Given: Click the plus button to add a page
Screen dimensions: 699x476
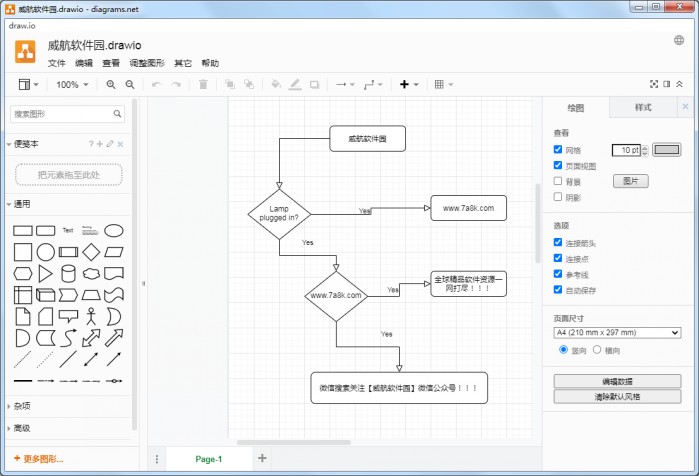Looking at the screenshot, I should click(x=262, y=458).
